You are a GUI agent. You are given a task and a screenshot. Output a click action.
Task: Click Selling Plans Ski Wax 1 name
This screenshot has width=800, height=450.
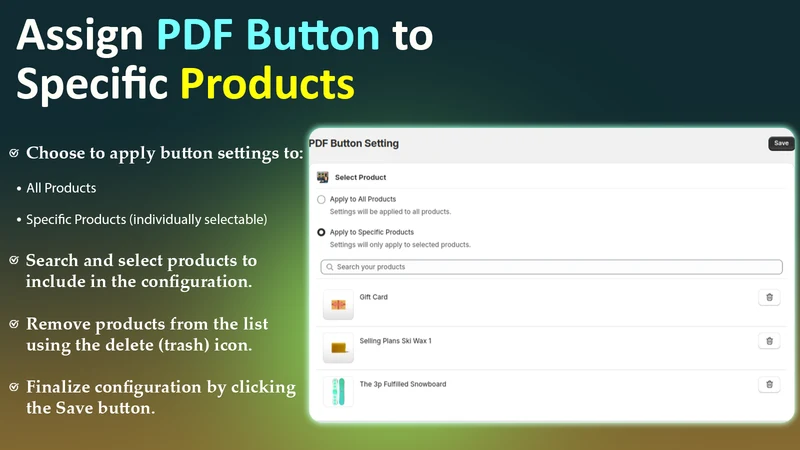point(395,341)
